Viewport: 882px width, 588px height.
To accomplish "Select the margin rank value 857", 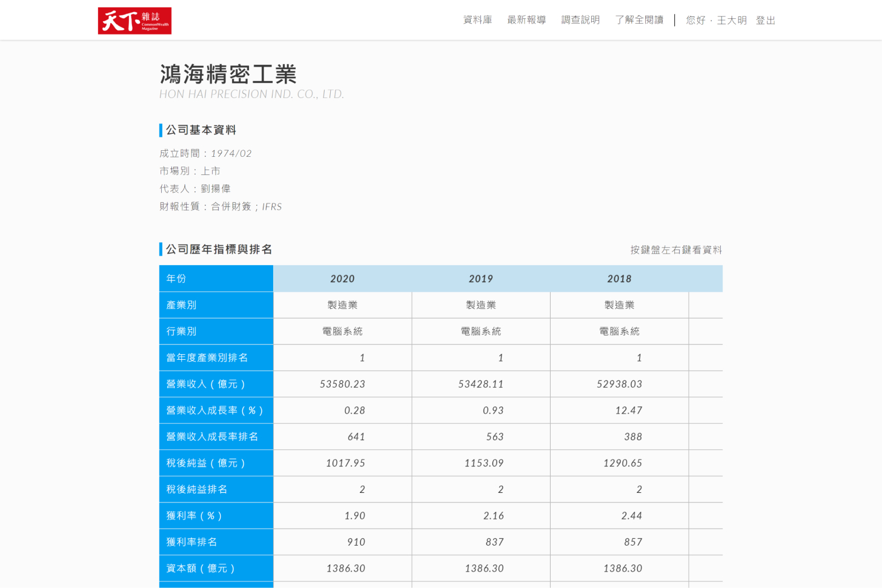I will click(x=633, y=542).
